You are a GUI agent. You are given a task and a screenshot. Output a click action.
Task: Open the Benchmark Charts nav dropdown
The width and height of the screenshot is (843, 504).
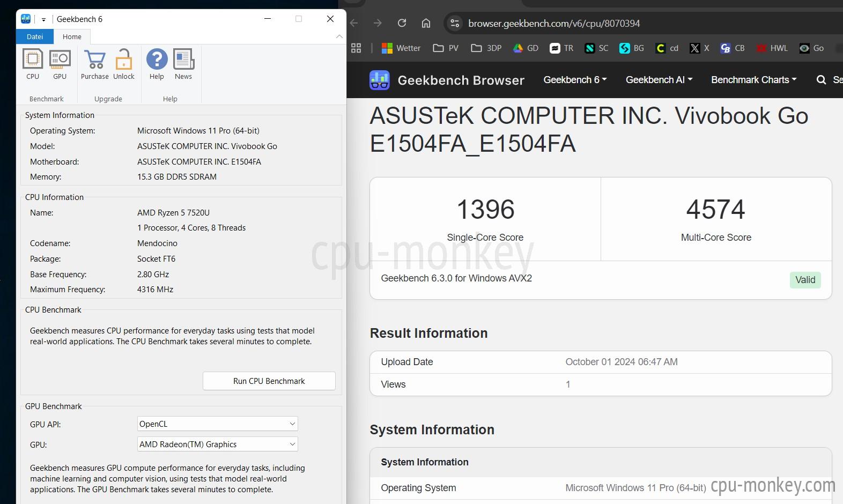(754, 79)
